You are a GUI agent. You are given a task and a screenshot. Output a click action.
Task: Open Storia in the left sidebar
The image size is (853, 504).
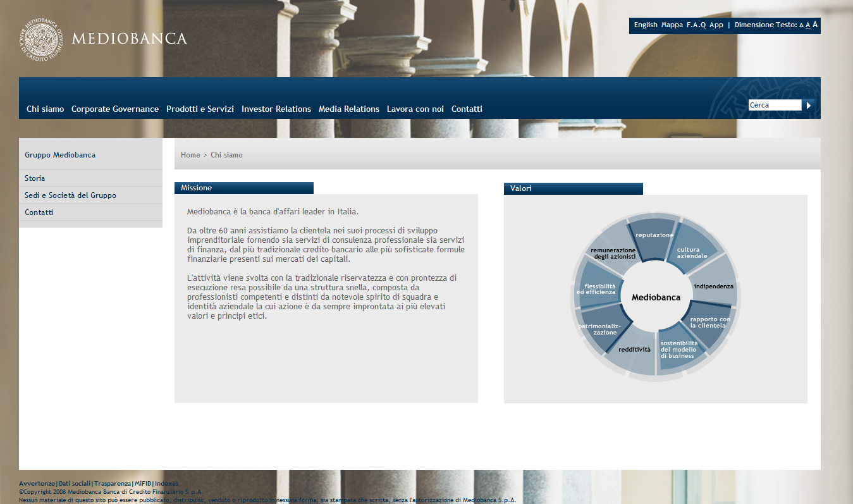pos(35,178)
